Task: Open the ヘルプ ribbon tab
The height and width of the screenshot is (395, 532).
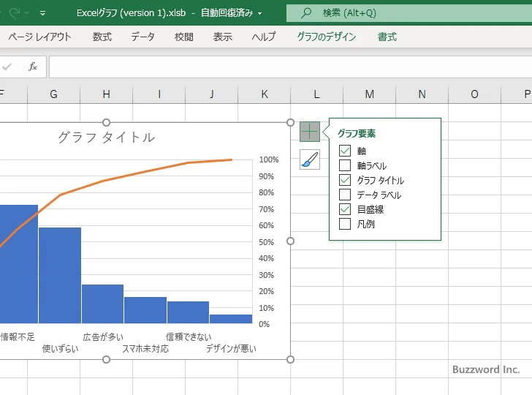Action: pos(264,37)
